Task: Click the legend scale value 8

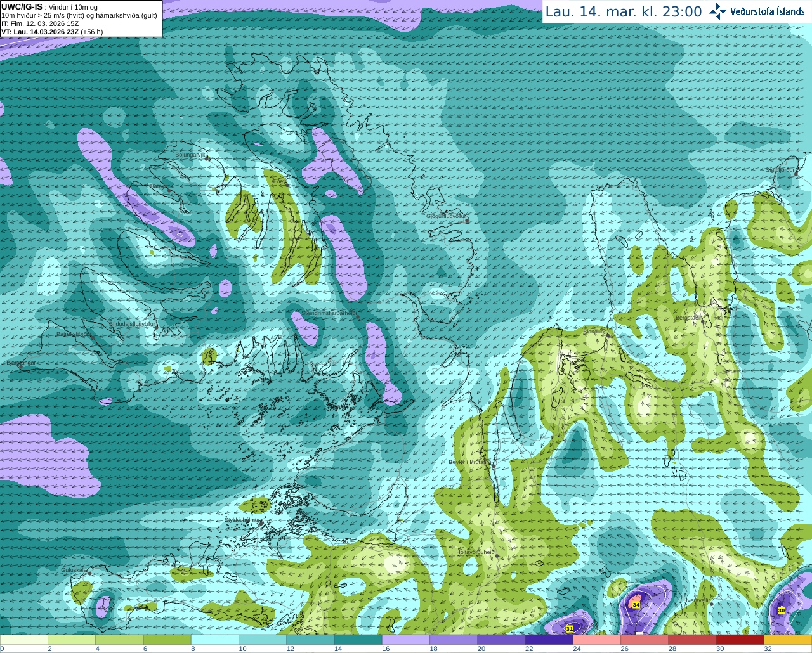Action: [x=193, y=649]
